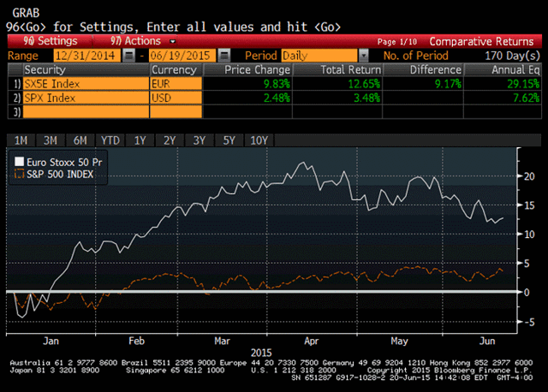Select the 6M time range tab
Image resolution: width=548 pixels, height=392 pixels.
click(x=80, y=140)
